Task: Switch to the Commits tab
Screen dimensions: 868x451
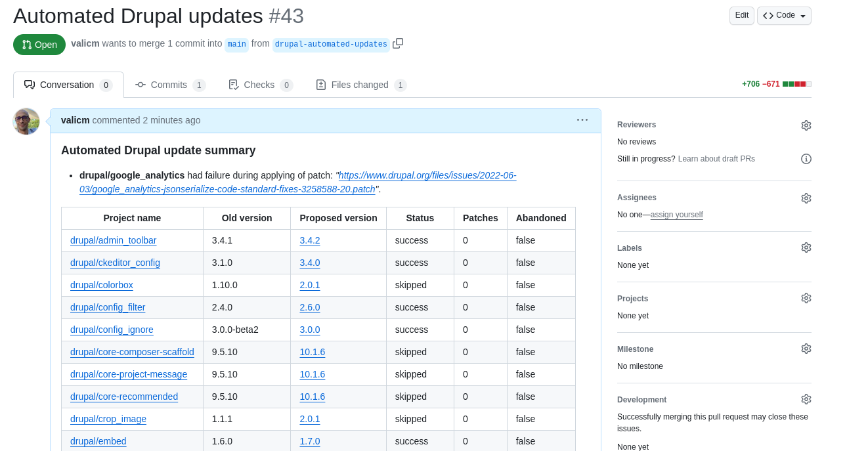Action: [x=171, y=85]
